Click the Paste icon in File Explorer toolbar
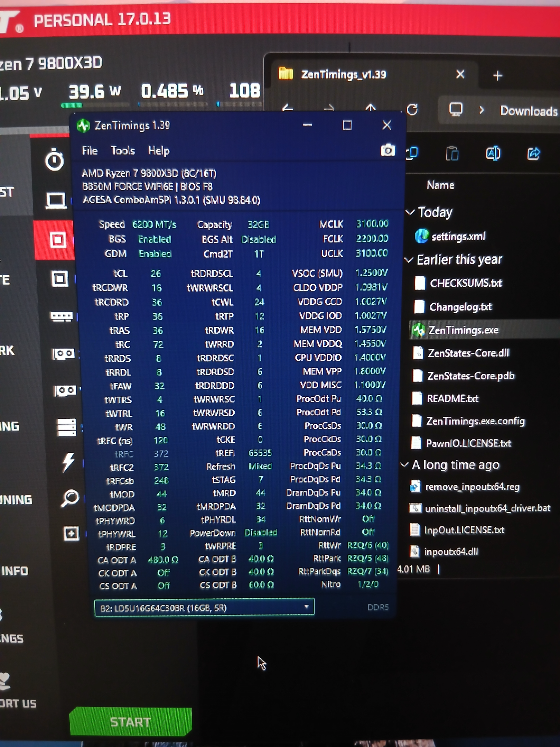 452,153
